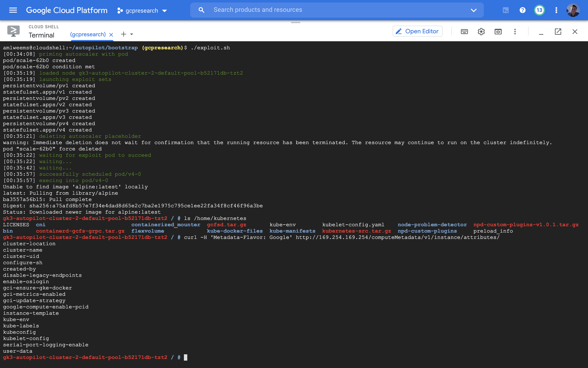Open Cloud Shell in a new window
This screenshot has width=588, height=368.
558,32
